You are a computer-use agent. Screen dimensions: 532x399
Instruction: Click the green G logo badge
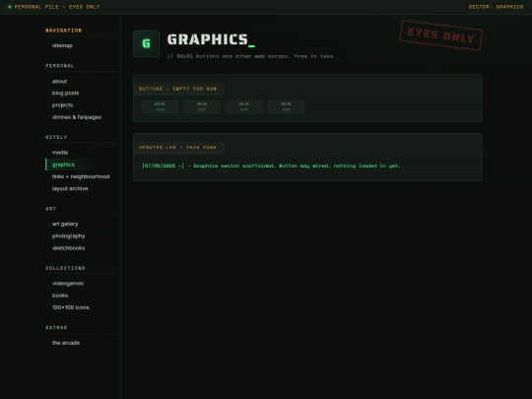pos(146,43)
